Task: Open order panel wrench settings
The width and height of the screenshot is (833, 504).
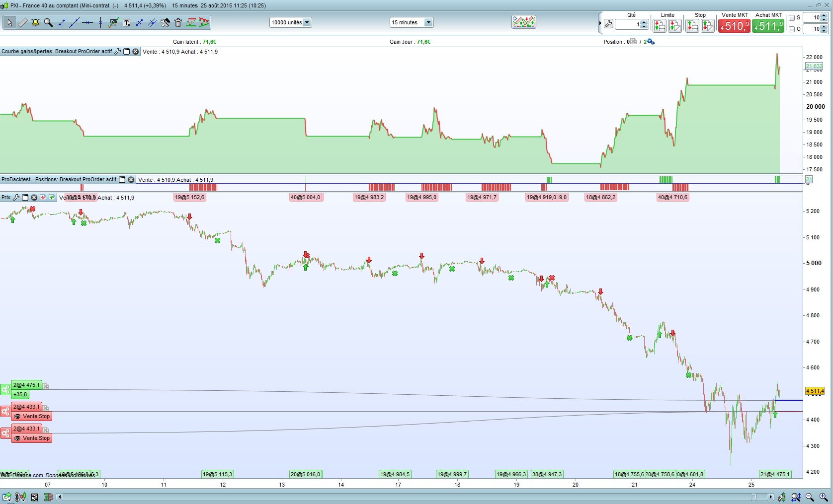Action: coord(608,24)
